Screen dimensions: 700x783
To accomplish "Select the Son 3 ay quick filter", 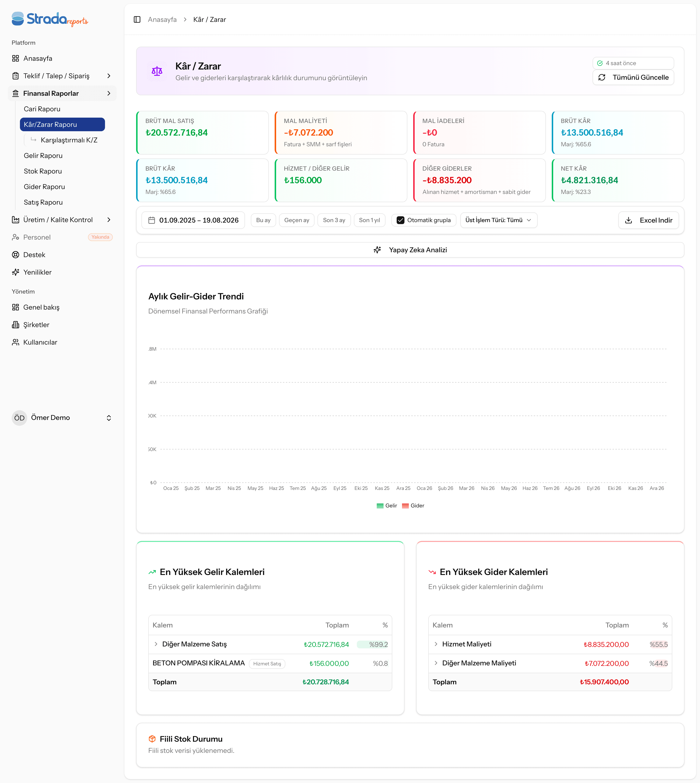I will click(x=334, y=220).
